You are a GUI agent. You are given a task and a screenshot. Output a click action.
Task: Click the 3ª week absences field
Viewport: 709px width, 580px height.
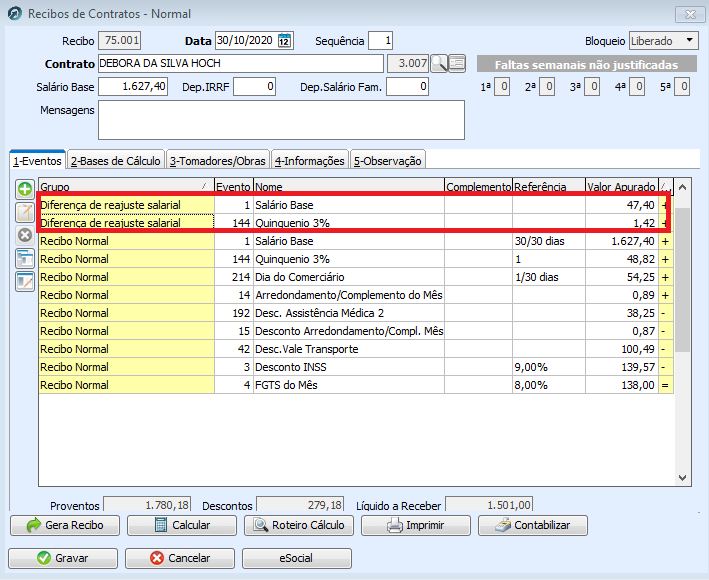coord(592,86)
